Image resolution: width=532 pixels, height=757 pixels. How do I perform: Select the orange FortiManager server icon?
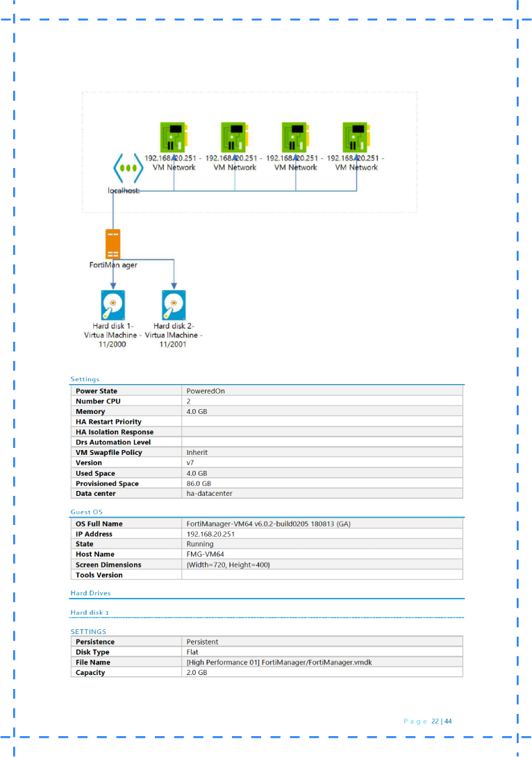tap(113, 244)
